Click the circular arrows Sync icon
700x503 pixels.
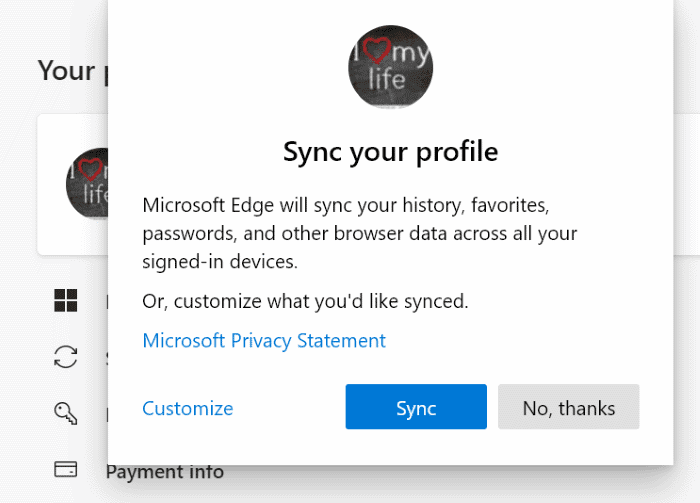(x=65, y=357)
